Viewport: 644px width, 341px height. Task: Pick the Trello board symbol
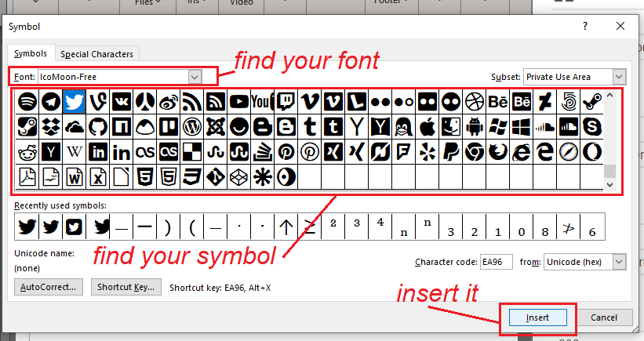169,127
